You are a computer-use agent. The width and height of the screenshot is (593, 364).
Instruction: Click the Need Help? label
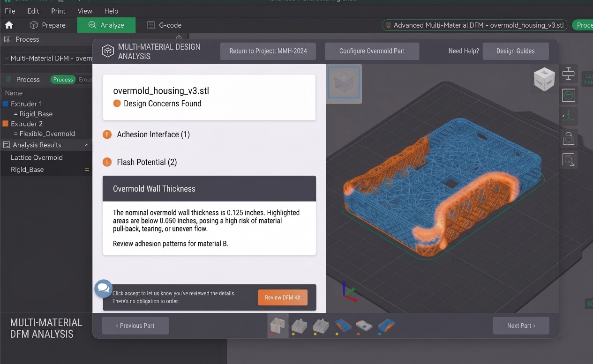[464, 51]
